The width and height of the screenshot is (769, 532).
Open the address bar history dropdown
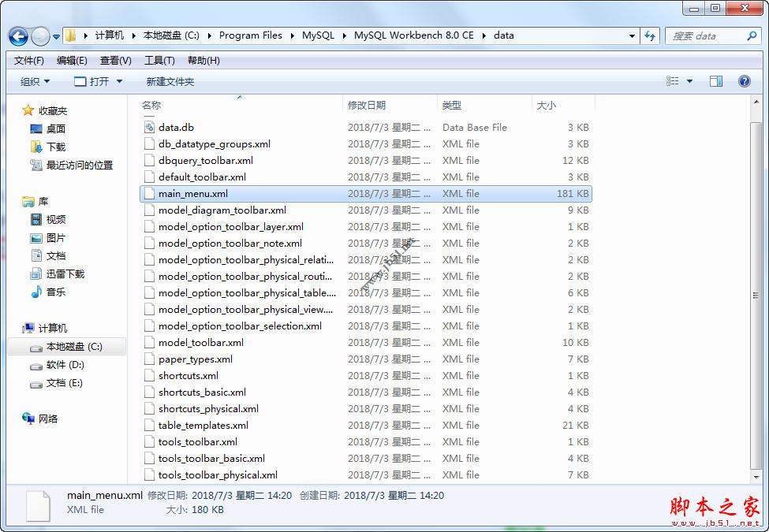pyautogui.click(x=632, y=35)
